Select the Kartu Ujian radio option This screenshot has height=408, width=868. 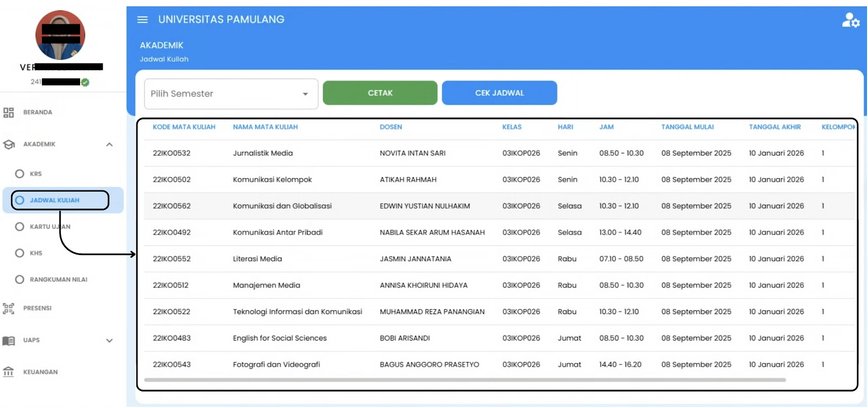(x=20, y=227)
